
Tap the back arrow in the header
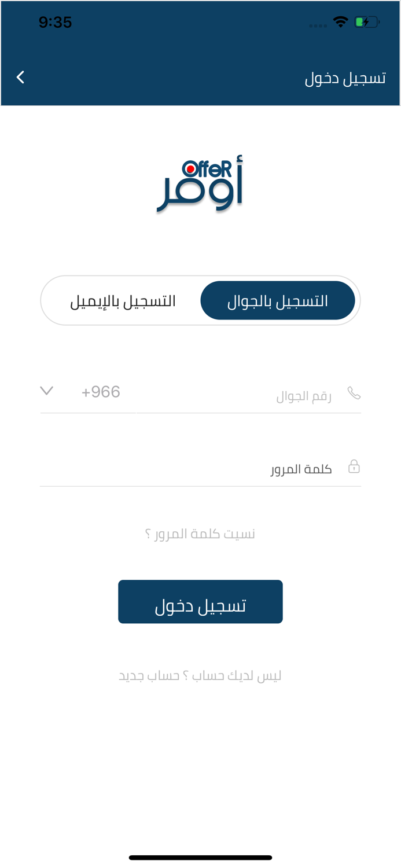click(21, 77)
